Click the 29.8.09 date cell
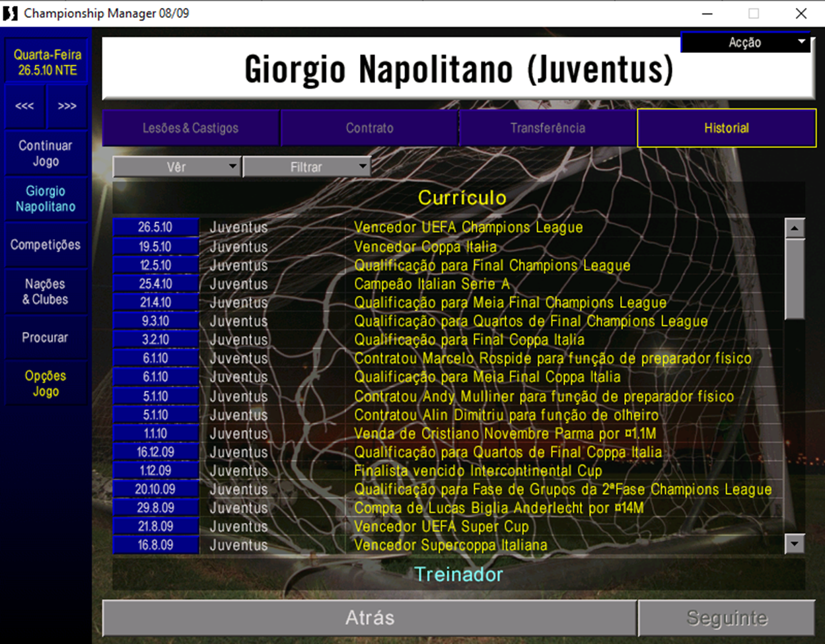The image size is (825, 644). point(155,507)
